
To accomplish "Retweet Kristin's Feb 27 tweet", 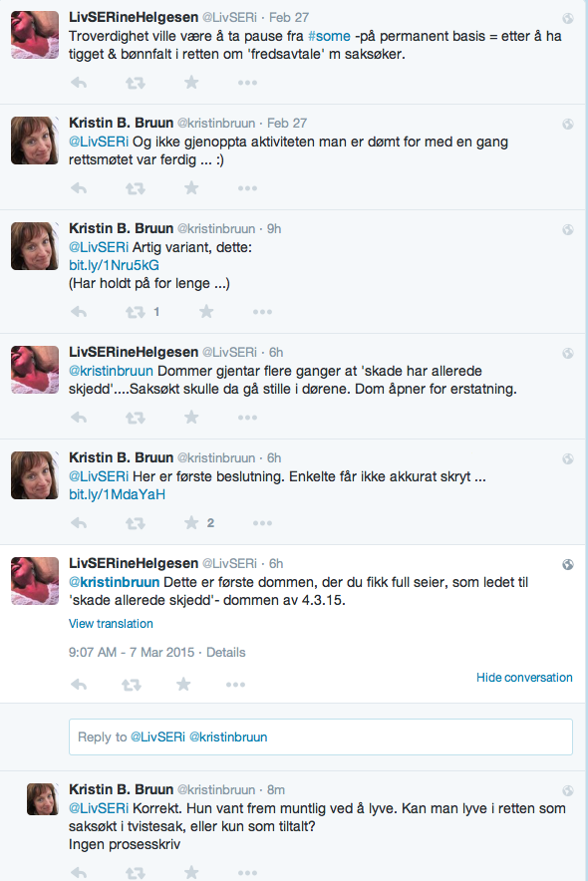I will point(135,188).
